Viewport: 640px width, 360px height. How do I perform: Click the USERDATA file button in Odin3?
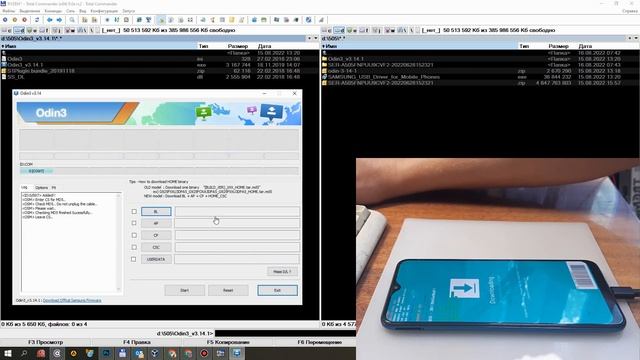tap(156, 259)
